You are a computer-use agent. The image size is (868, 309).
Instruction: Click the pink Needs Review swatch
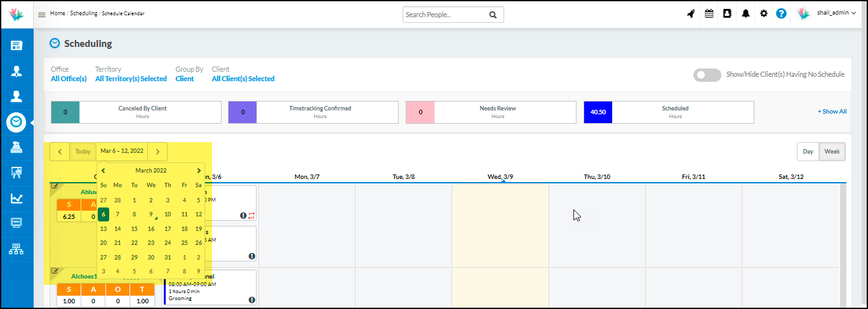[420, 112]
